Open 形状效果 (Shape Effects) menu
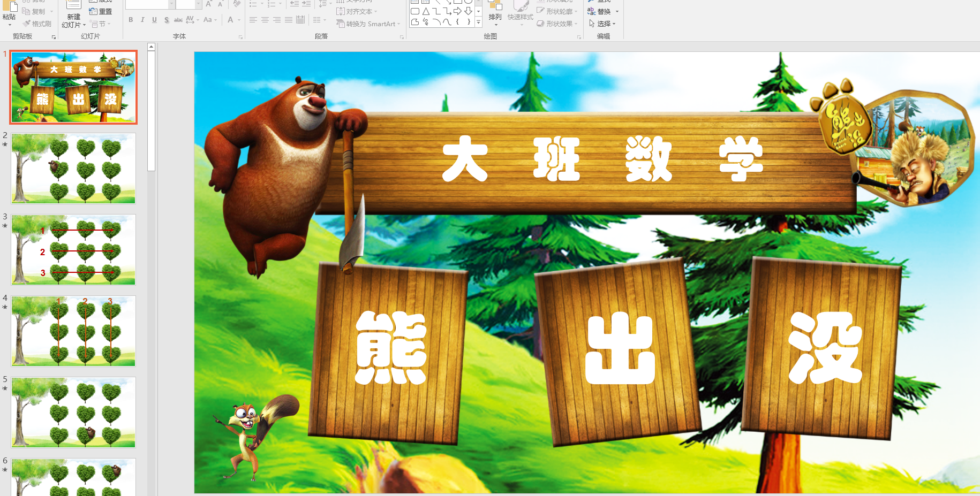The image size is (980, 496). click(x=557, y=24)
